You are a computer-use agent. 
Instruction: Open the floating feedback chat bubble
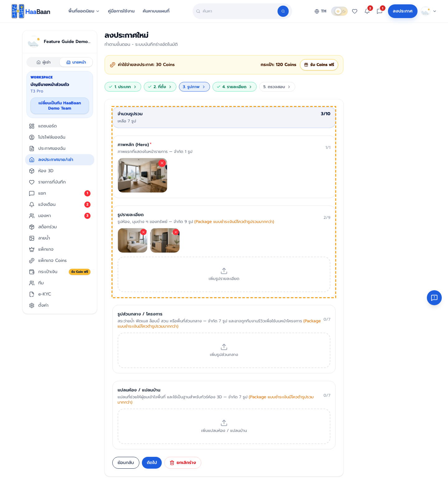point(434,298)
